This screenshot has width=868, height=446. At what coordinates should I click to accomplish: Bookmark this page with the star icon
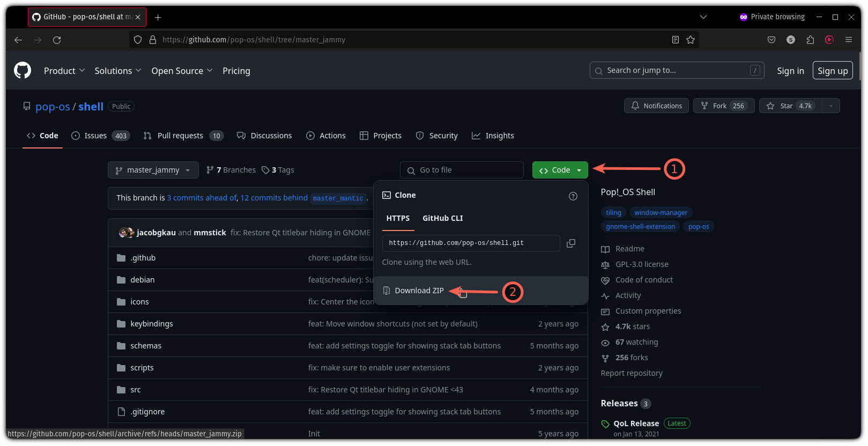(691, 40)
